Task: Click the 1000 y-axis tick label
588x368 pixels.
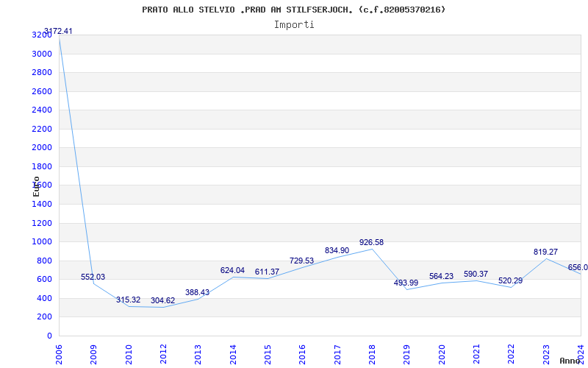Action: 42,242
